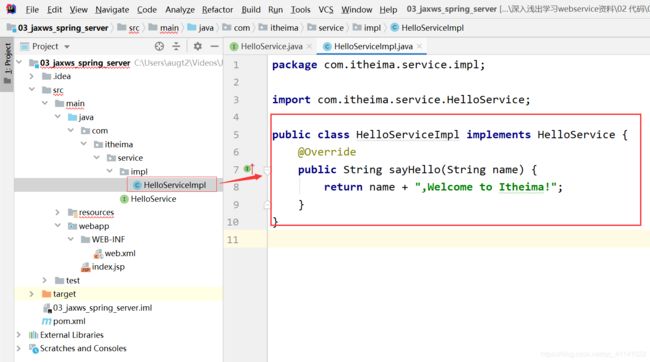Open the Run menu
The height and width of the screenshot is (362, 650).
coord(275,10)
